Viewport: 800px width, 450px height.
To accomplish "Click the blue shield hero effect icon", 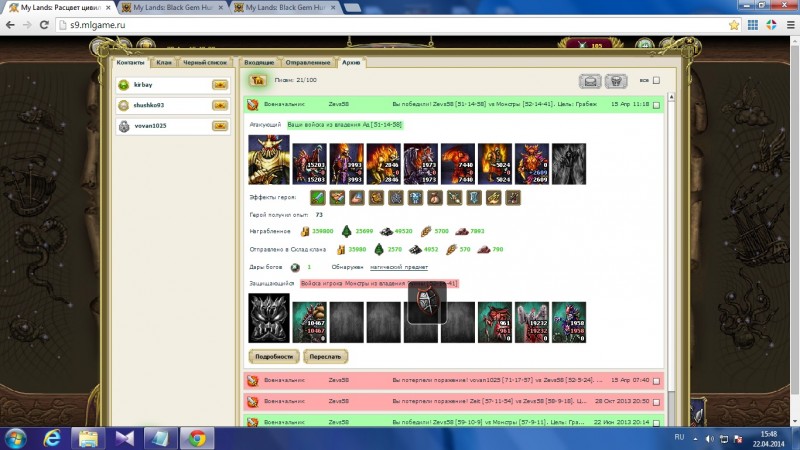I will 474,197.
